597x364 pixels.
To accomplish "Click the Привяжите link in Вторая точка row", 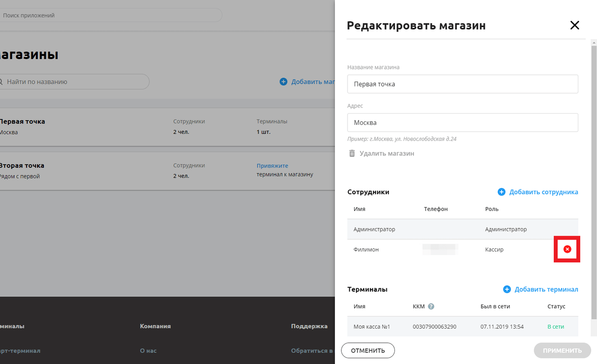I will pyautogui.click(x=272, y=166).
